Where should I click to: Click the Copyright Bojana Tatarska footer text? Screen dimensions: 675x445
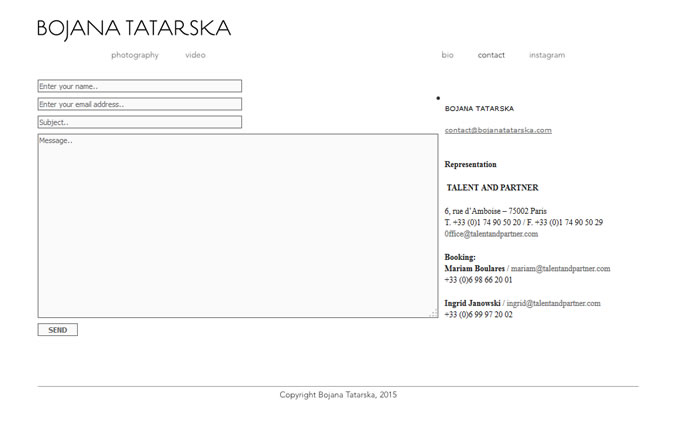coord(338,395)
